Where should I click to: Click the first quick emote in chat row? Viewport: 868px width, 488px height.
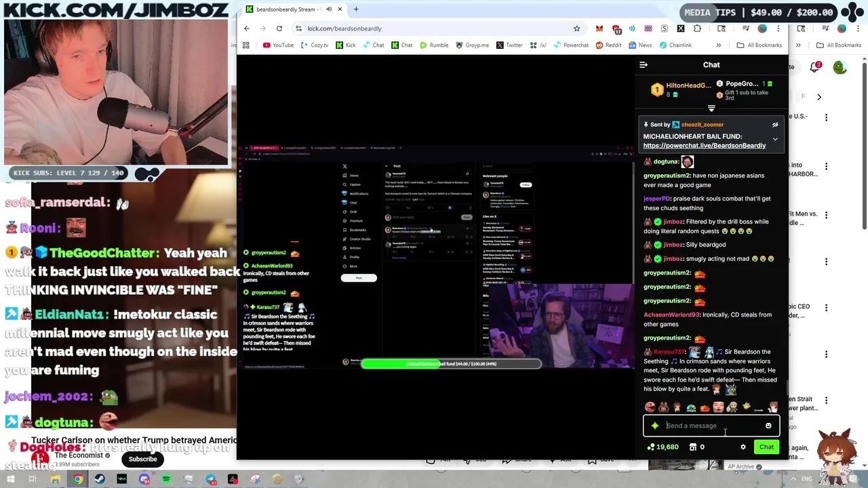pyautogui.click(x=650, y=407)
